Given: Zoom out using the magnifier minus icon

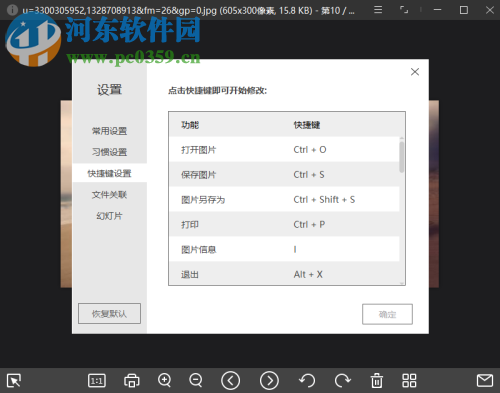Looking at the screenshot, I should coord(196,380).
